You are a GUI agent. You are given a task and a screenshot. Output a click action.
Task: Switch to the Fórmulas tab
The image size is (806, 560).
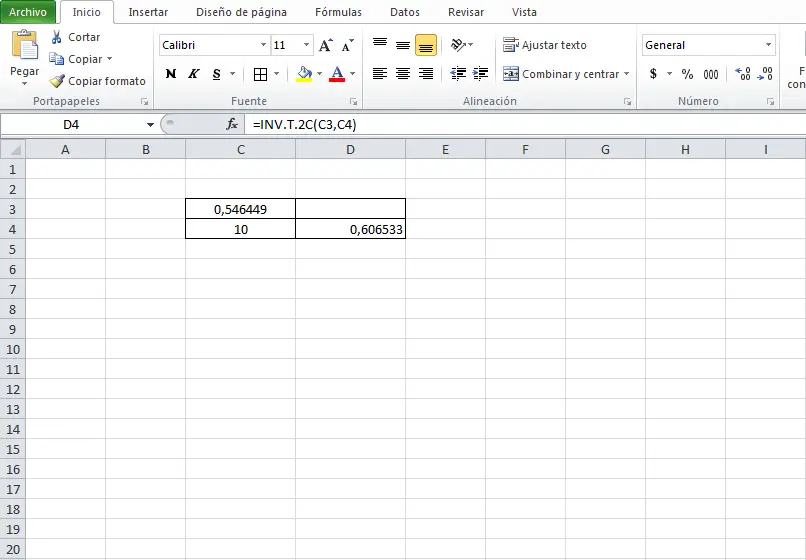[338, 12]
